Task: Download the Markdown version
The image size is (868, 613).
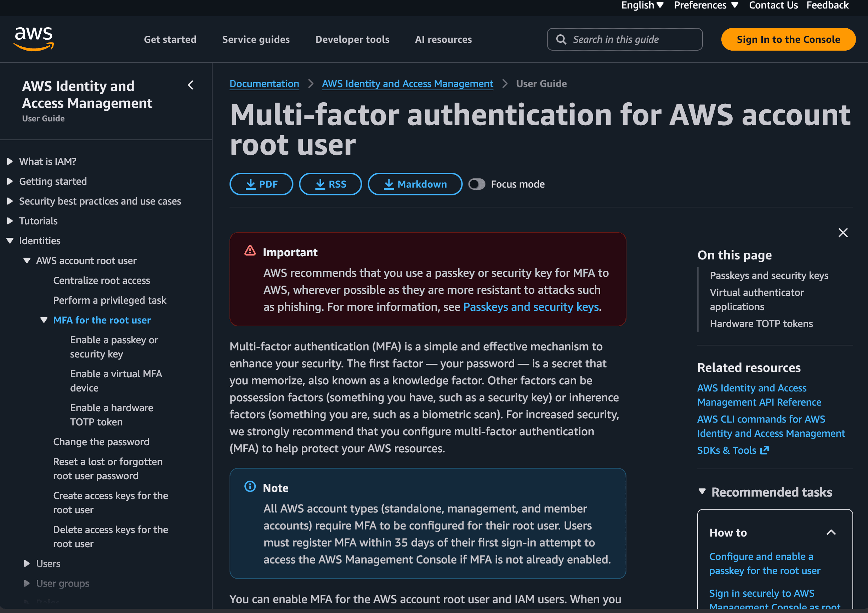Action: (415, 184)
